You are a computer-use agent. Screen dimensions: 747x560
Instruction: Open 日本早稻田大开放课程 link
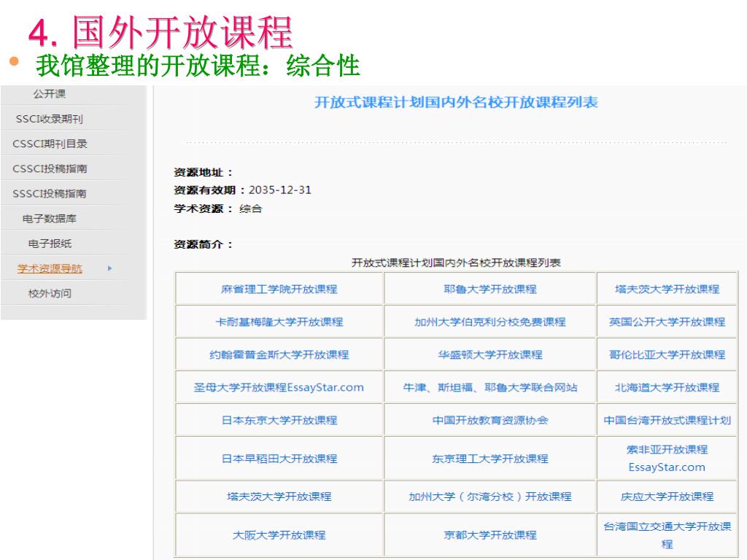click(279, 459)
